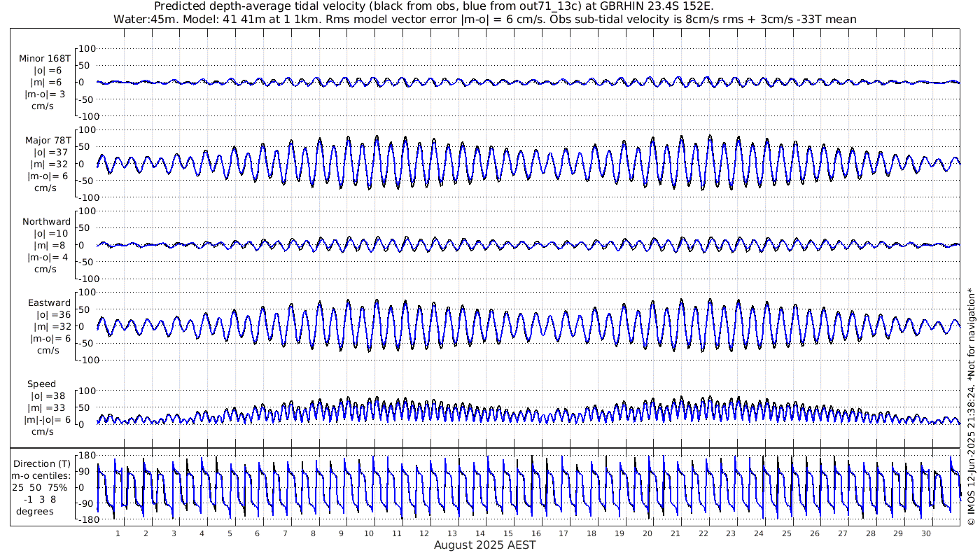This screenshot has width=980, height=560.
Task: Click the -180 tick on Direction axis
Action: (x=85, y=519)
